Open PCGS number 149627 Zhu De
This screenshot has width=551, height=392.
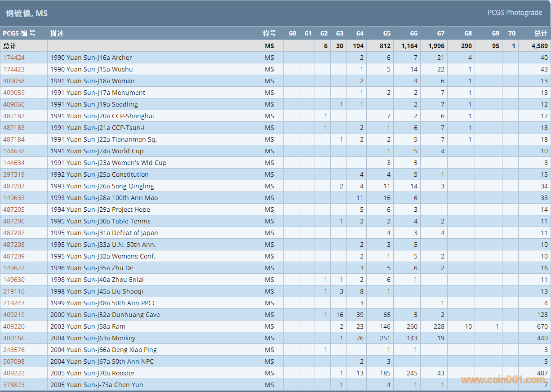pyautogui.click(x=14, y=268)
